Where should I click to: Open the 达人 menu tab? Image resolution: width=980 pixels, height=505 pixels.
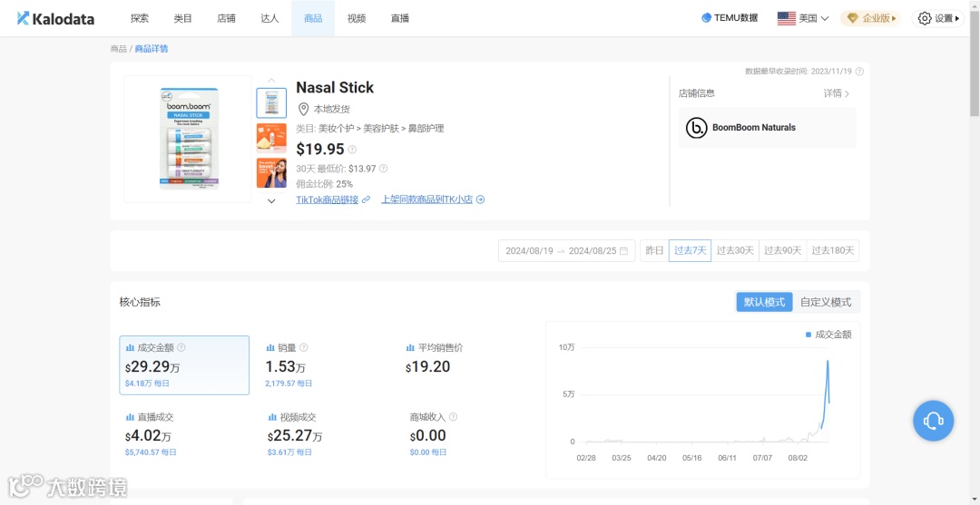pyautogui.click(x=269, y=19)
